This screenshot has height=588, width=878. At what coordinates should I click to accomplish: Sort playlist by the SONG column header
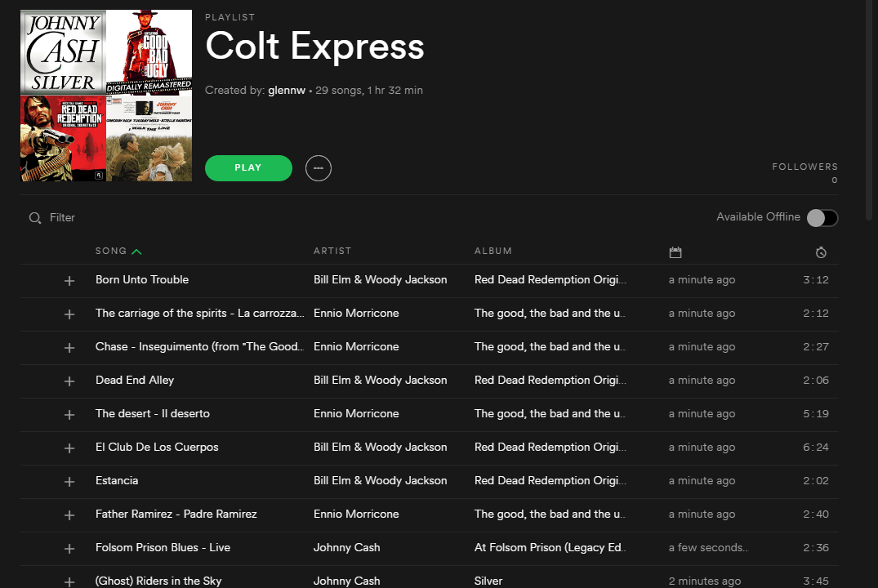[x=111, y=251]
